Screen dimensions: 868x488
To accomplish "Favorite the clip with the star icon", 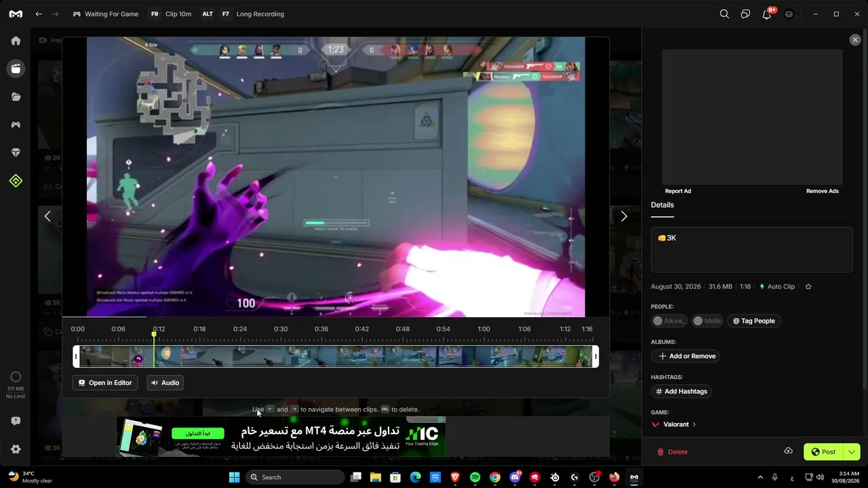I will tap(808, 287).
